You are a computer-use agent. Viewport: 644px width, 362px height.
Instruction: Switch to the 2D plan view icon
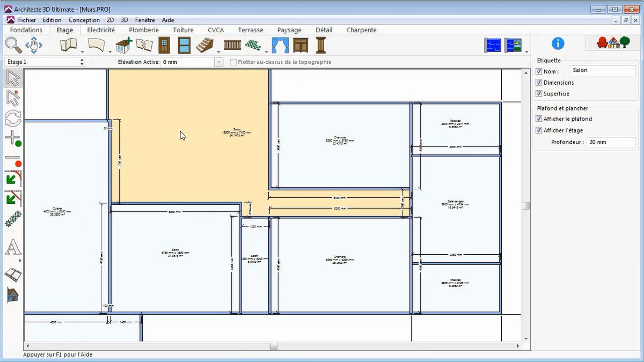pyautogui.click(x=493, y=45)
